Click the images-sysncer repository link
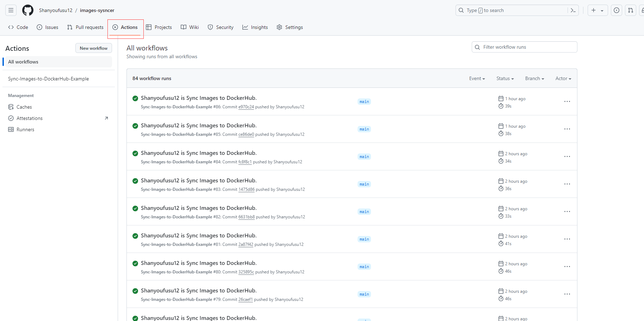Image resolution: width=644 pixels, height=321 pixels. point(97,10)
